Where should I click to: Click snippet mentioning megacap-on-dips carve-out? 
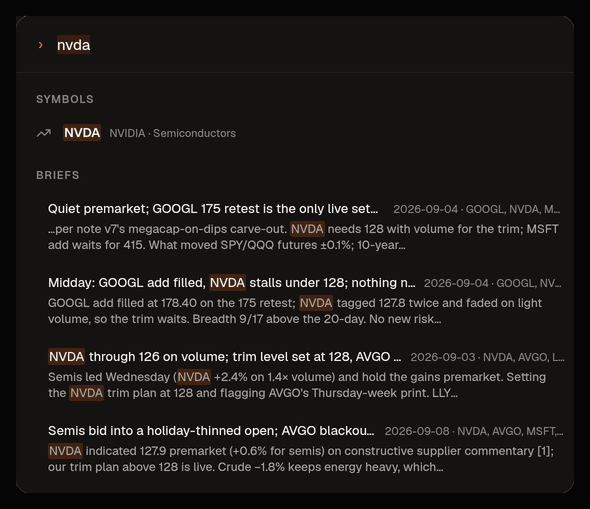tap(303, 237)
